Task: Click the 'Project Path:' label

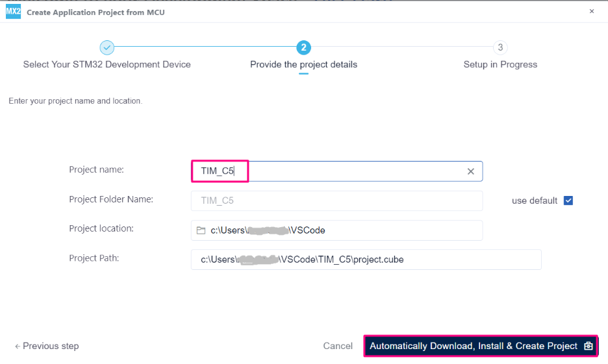Action: (x=94, y=258)
